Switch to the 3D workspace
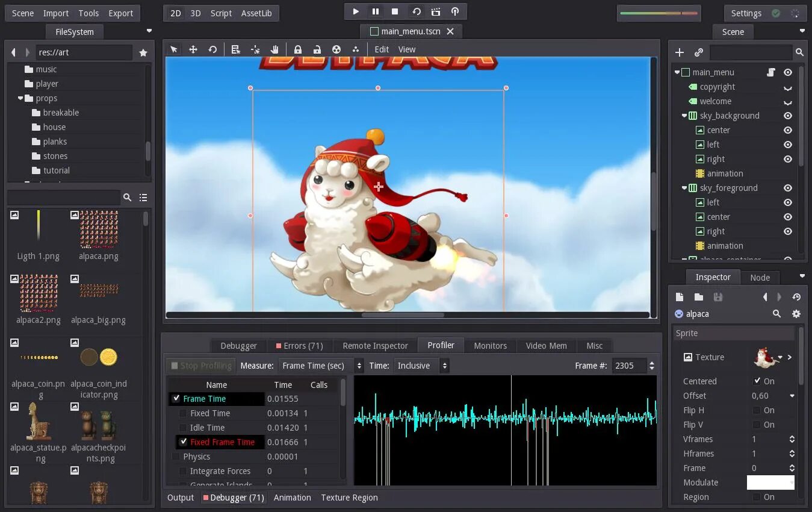The image size is (812, 512). [x=196, y=13]
